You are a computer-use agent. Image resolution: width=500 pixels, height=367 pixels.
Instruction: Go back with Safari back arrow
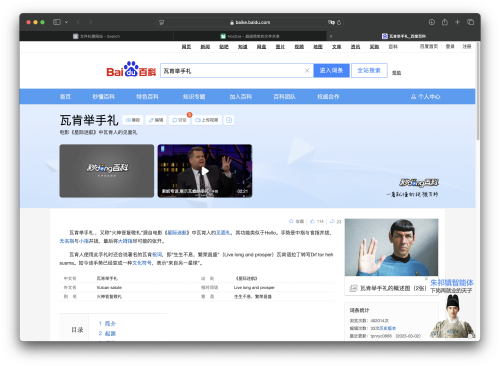78,22
